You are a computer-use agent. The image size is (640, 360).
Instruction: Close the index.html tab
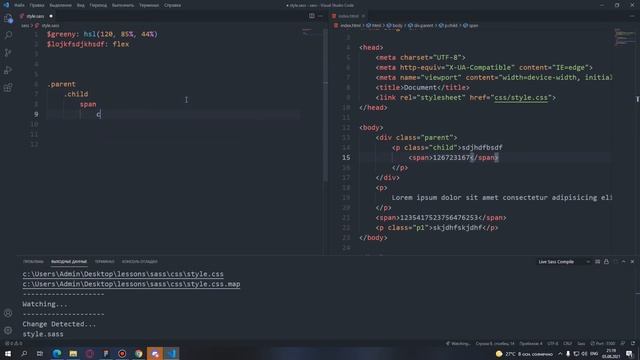point(363,16)
